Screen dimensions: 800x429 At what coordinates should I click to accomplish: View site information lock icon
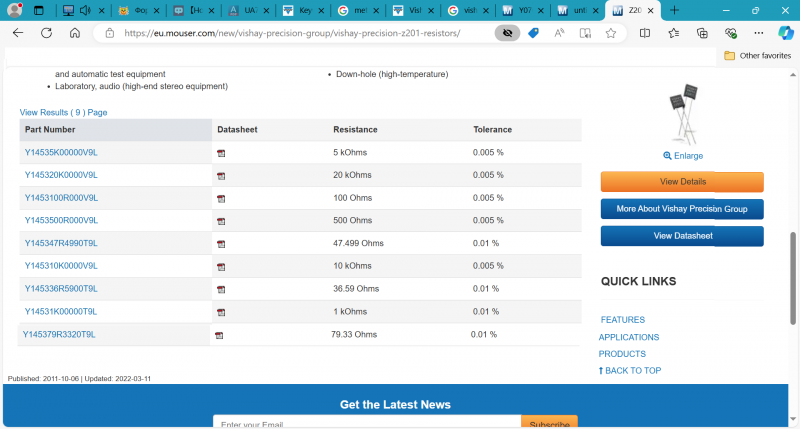coord(110,33)
